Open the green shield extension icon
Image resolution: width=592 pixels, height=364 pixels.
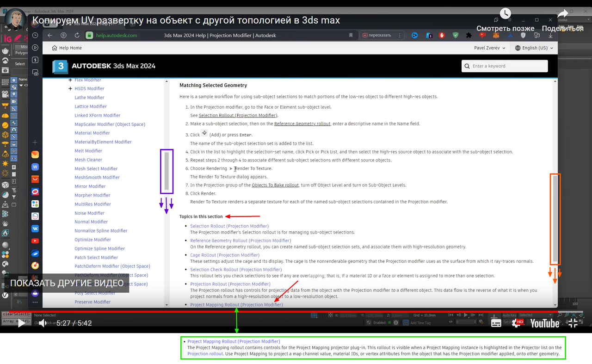click(456, 35)
